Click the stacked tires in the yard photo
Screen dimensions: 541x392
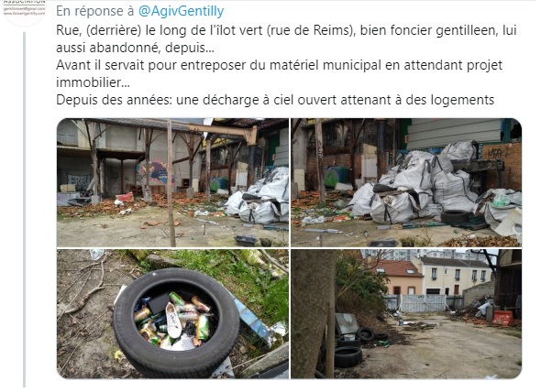point(348,346)
